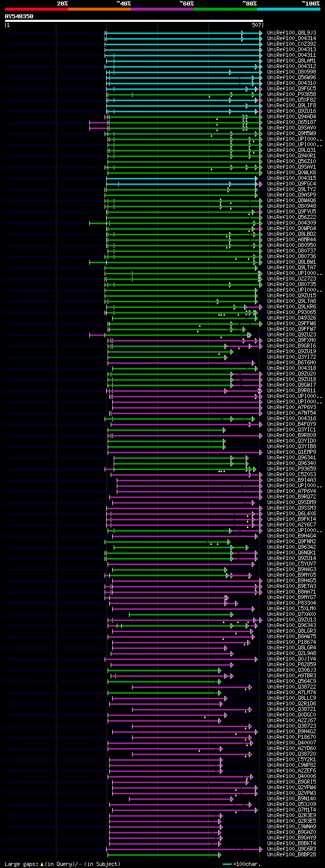Select the UniRef100_O04309 label
Screen dimensions: 325x868
coord(291,223)
